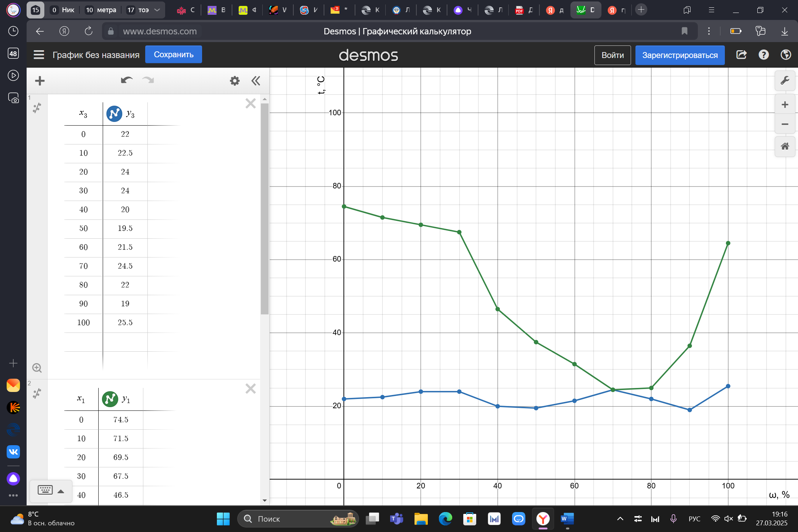This screenshot has height=532, width=798.
Task: Open the share graph icon
Action: coord(741,55)
